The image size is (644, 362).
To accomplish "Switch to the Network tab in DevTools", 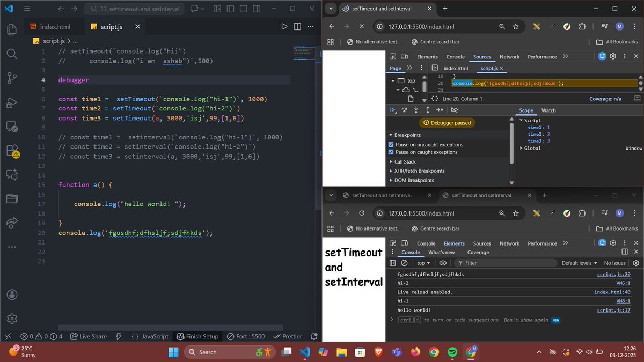I will pyautogui.click(x=509, y=56).
